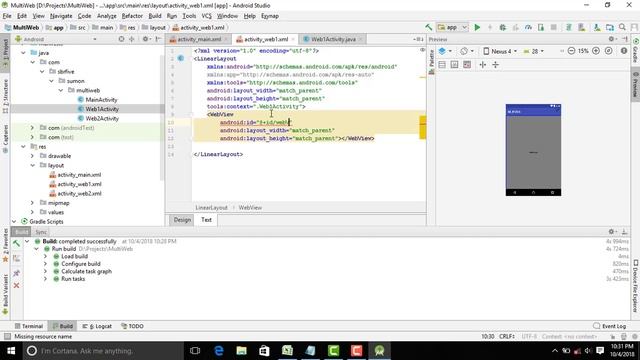Open the design surface layers icon
640x360 pixels.
point(444,51)
